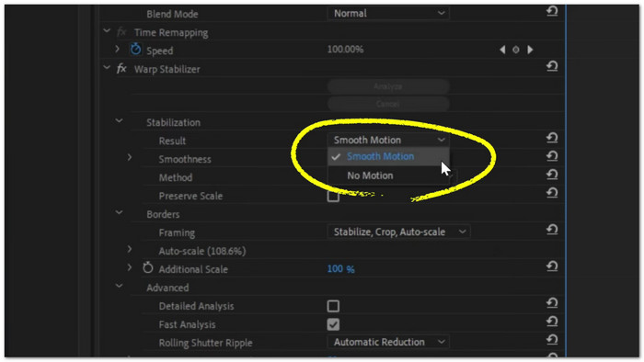Reset the Detailed Analysis parameter
Screen dimensions: 644x362
pos(552,303)
